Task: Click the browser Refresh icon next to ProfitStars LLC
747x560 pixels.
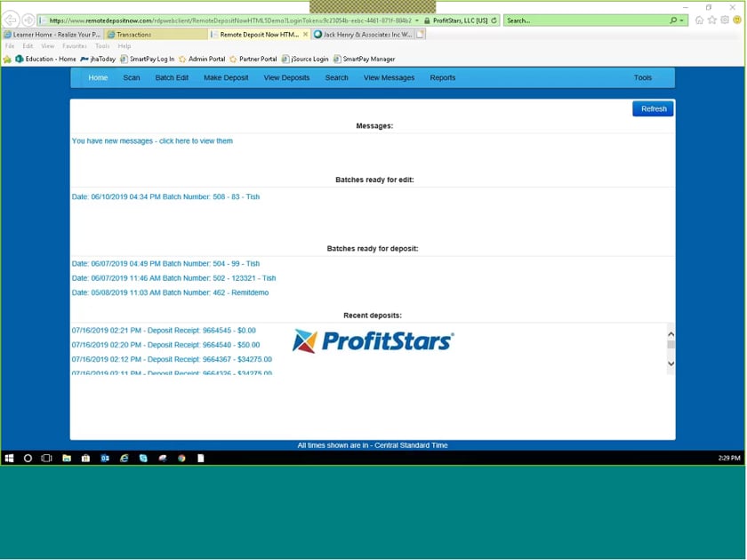Action: 494,20
